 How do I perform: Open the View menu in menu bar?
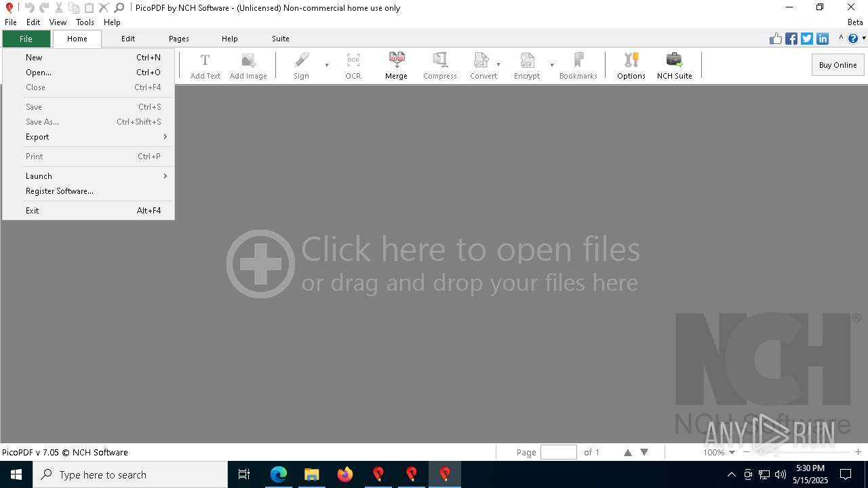pyautogui.click(x=58, y=22)
